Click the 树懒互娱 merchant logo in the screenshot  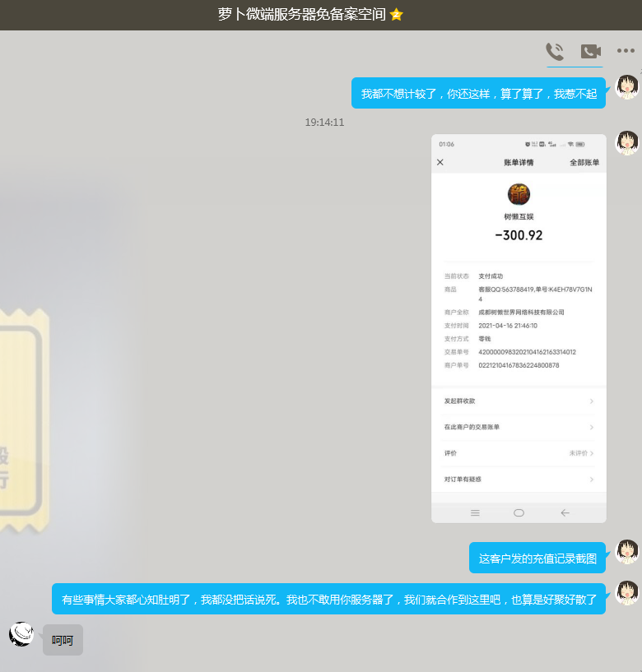click(519, 195)
